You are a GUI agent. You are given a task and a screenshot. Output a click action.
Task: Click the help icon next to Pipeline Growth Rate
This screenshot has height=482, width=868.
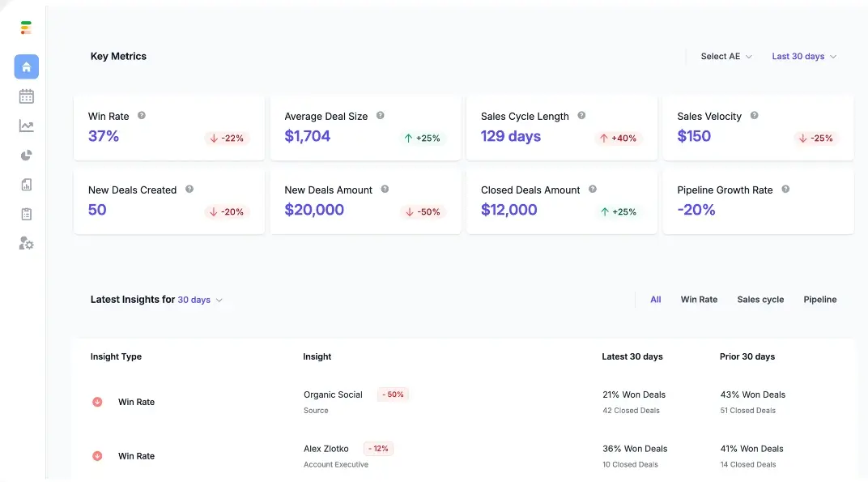tap(785, 189)
